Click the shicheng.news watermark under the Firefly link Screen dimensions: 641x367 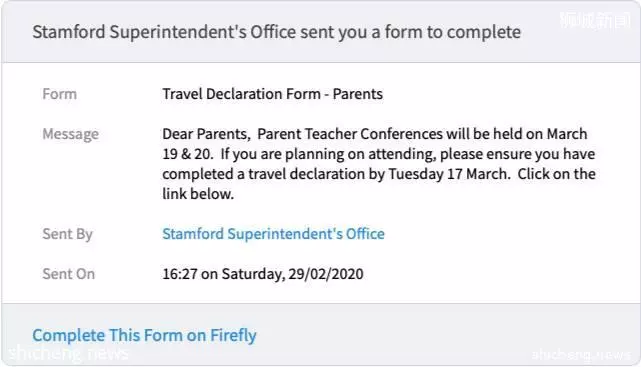click(68, 353)
